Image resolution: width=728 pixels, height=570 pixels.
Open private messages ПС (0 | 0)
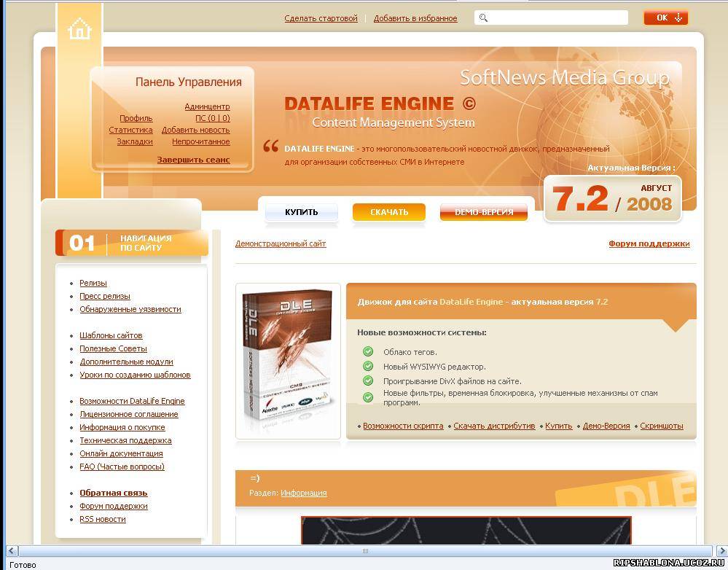(213, 118)
